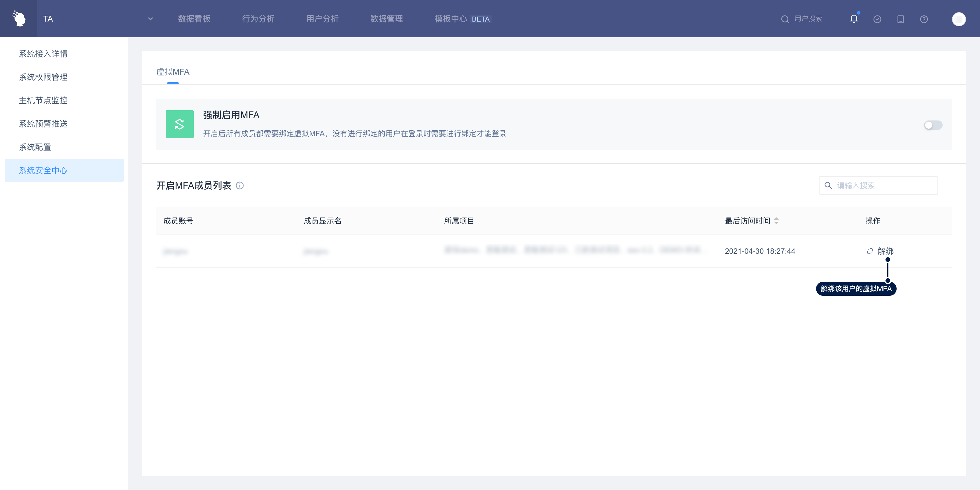Screen dimensions: 980x490
Task: Click the mobile device icon in header
Action: coord(900,19)
